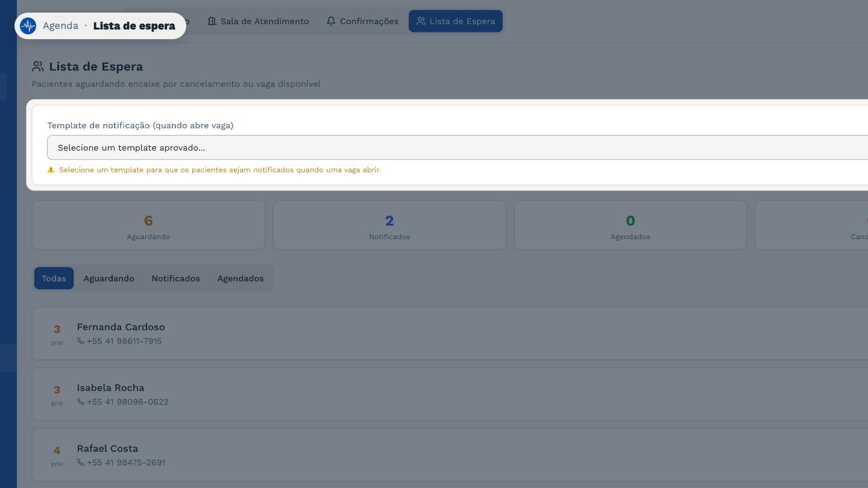Screen dimensions: 868x488
Task: Switch to the Confirmações tab
Action: (362, 21)
